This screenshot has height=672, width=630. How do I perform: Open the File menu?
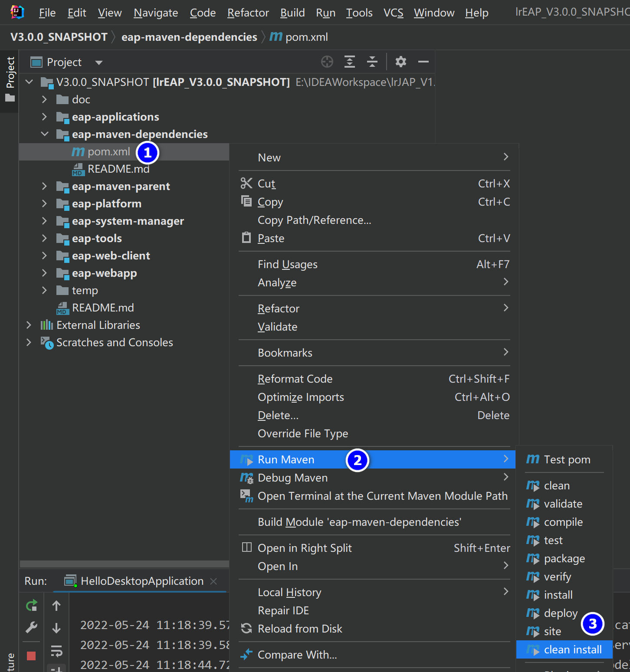click(x=47, y=13)
